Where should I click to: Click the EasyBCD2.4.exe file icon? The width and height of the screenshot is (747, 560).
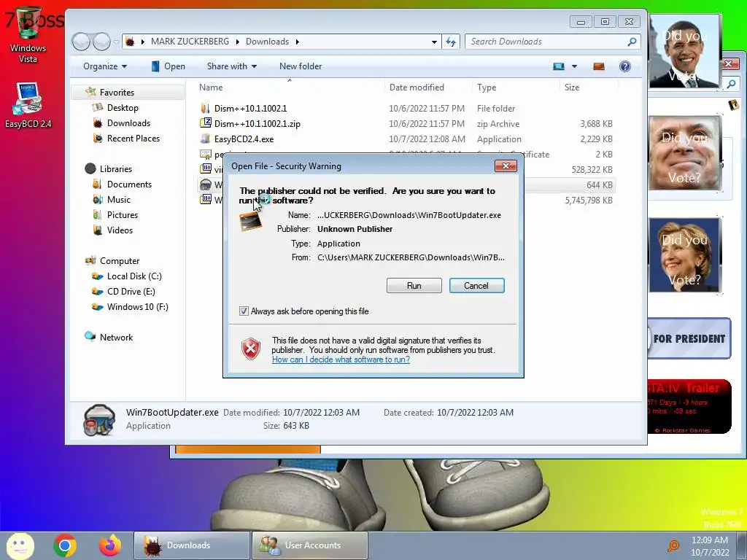click(x=205, y=139)
